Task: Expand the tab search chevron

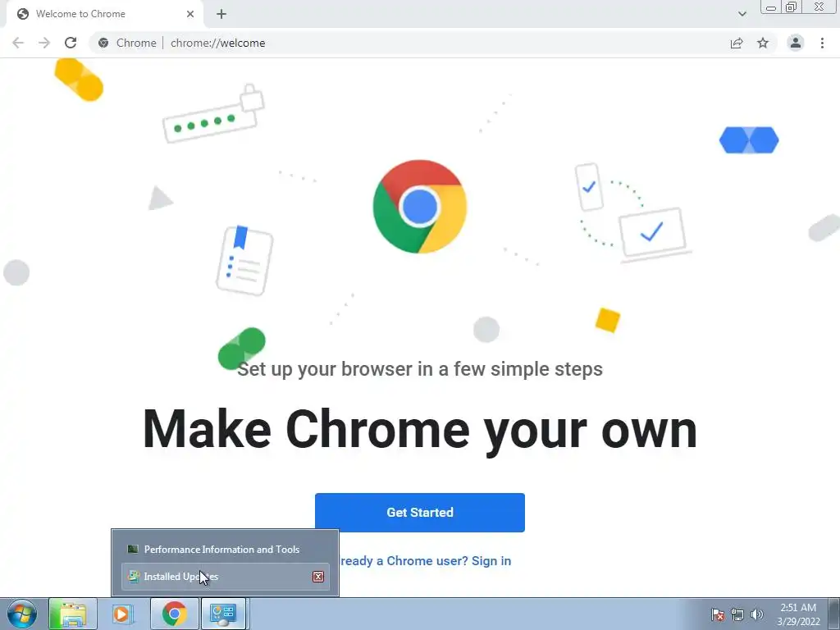Action: [x=742, y=14]
